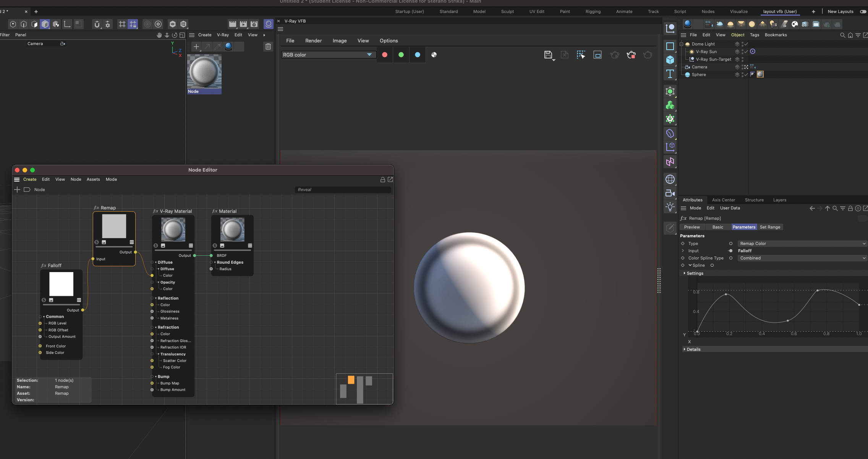Switch to the Layers tab
This screenshot has width=868, height=459.
tap(779, 200)
